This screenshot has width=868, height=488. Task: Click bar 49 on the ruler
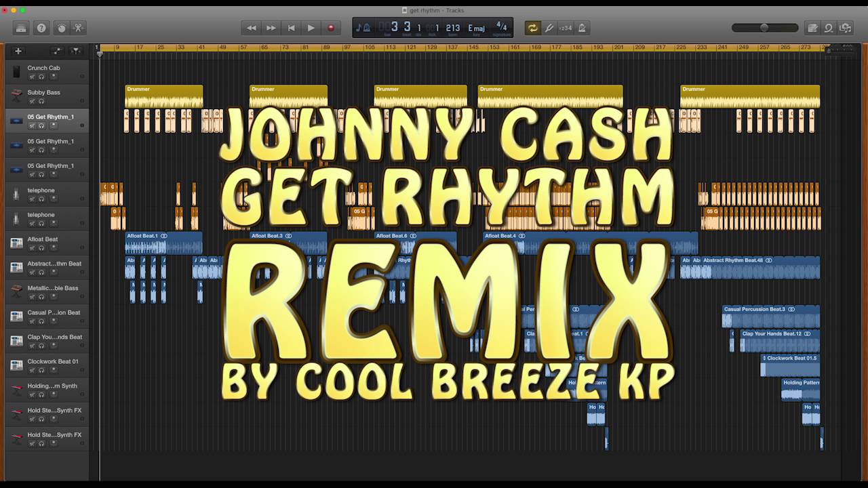[222, 47]
